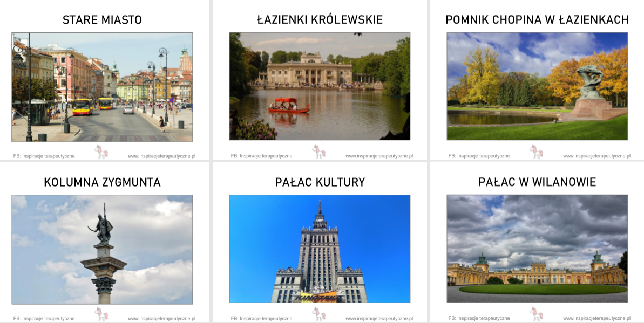Open the website link under the Pałac Kultury photo

[379, 319]
